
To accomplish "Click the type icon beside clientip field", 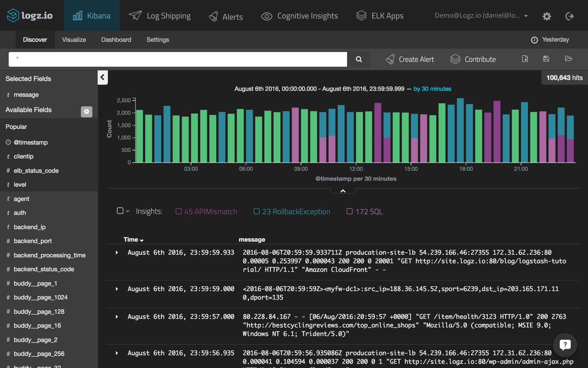I will (8, 157).
